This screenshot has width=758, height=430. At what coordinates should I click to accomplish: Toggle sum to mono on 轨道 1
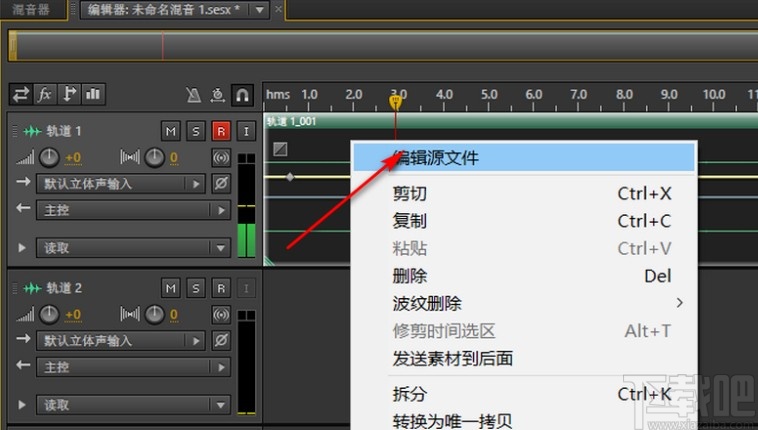pyautogui.click(x=221, y=158)
